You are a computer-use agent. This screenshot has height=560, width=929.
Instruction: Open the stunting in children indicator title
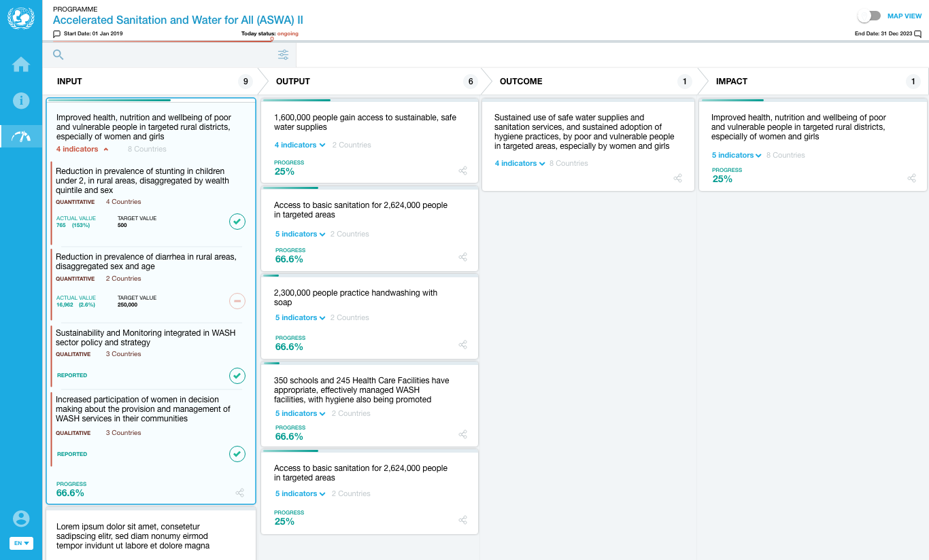[x=142, y=181]
